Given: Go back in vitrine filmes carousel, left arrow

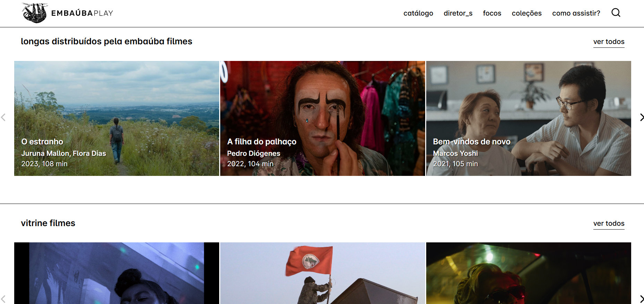Looking at the screenshot, I should (x=3, y=298).
